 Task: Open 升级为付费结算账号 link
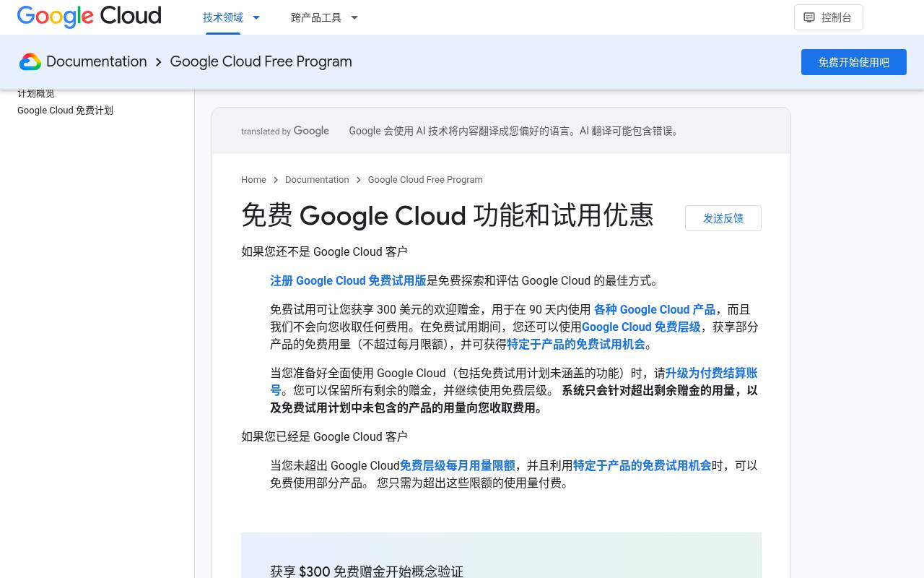711,373
